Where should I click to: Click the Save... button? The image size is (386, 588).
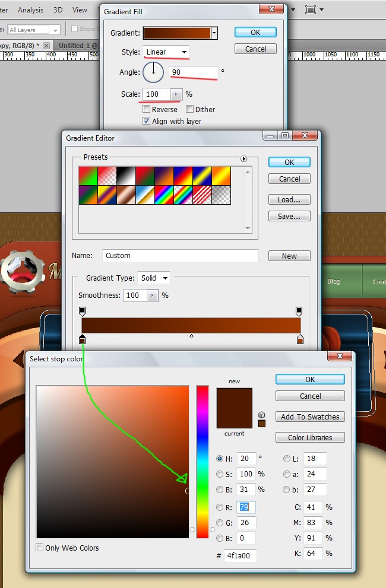290,216
